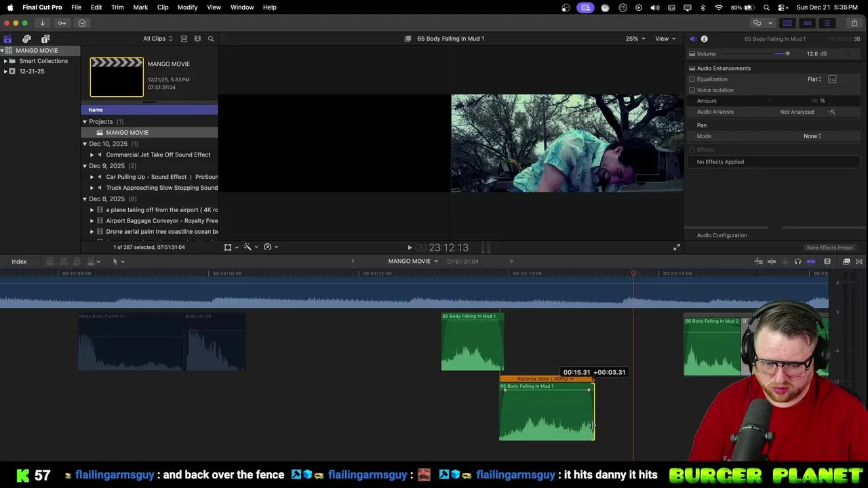Expand the 12-21-25 event in sidebar

[x=5, y=71]
